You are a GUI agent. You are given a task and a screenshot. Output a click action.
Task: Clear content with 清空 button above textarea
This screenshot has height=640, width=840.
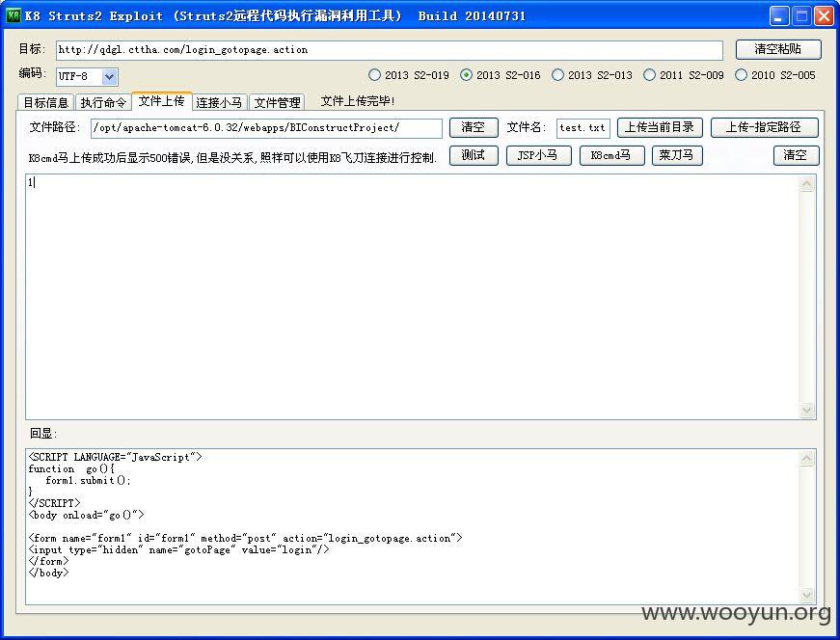point(796,155)
